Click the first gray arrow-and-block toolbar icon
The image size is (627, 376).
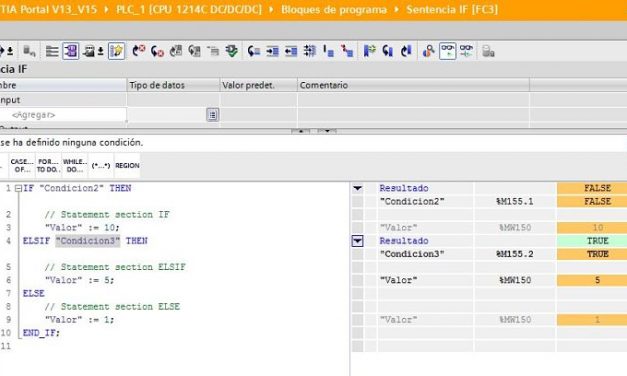click(176, 51)
